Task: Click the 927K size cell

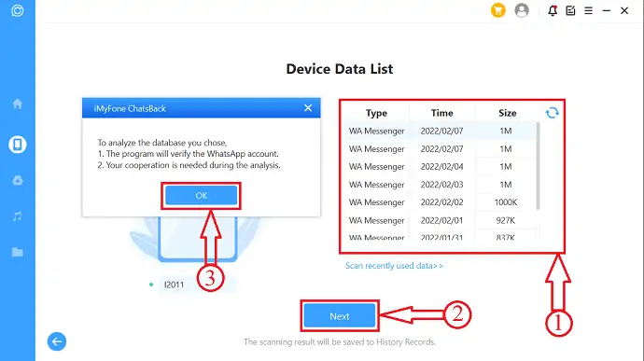Action: [x=505, y=220]
